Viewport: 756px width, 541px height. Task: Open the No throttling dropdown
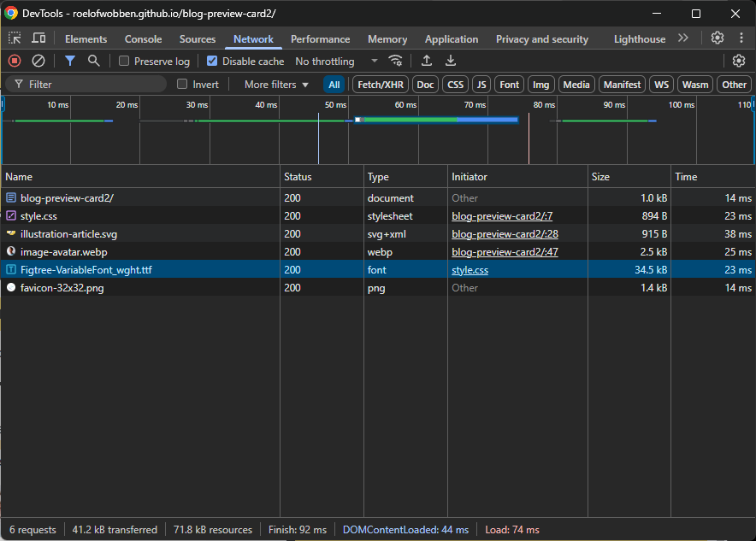pos(336,62)
